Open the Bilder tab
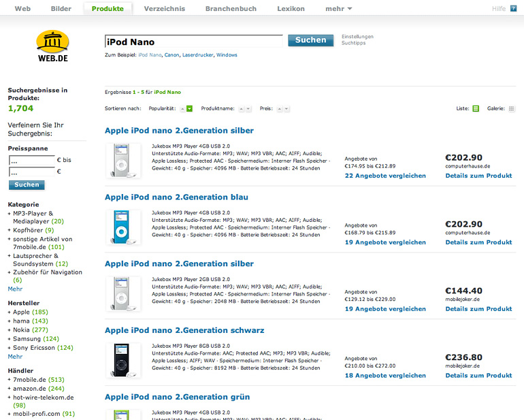This screenshot has height=420, width=524. (x=61, y=9)
